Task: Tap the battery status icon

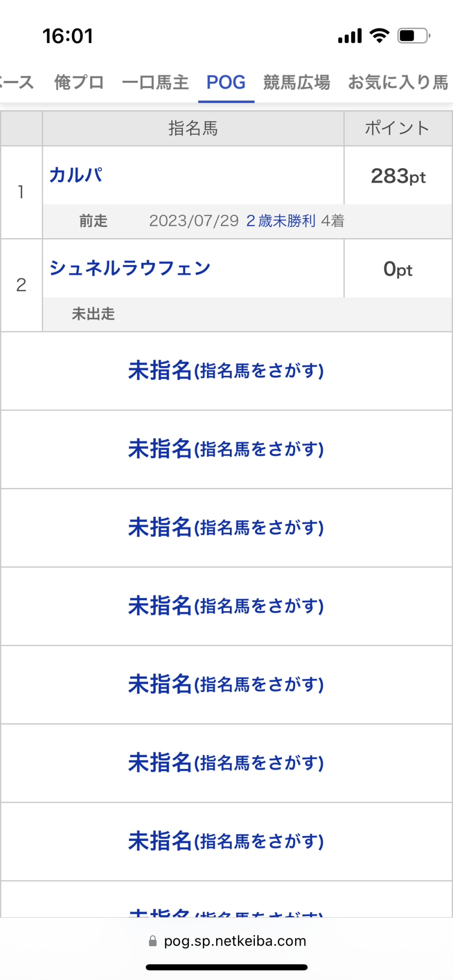Action: click(x=413, y=36)
